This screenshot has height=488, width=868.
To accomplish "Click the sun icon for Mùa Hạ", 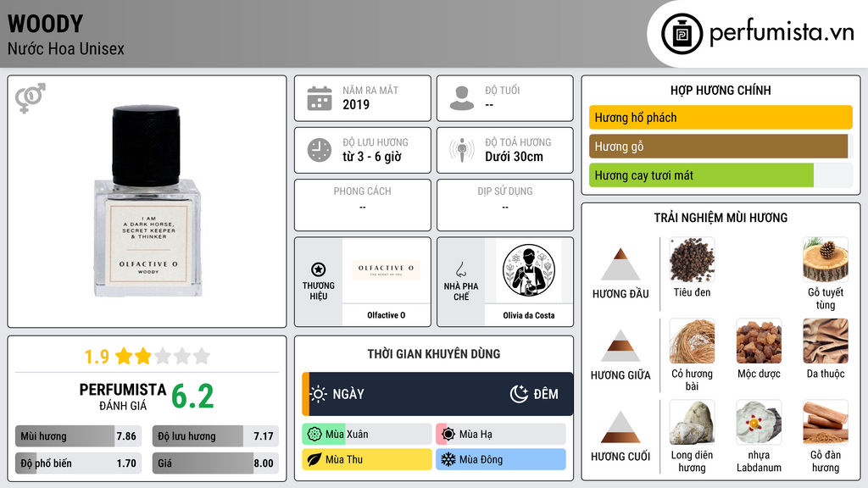I will pos(448,435).
